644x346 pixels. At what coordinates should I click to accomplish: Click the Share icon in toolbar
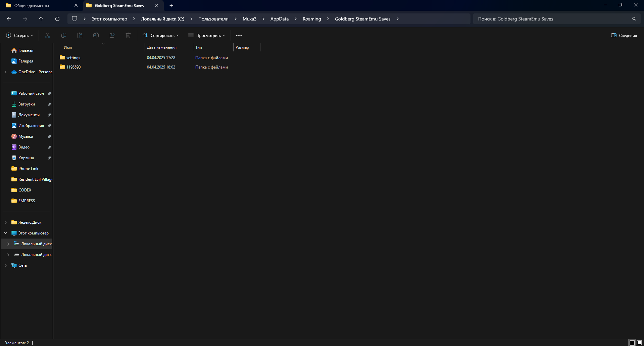click(x=112, y=35)
